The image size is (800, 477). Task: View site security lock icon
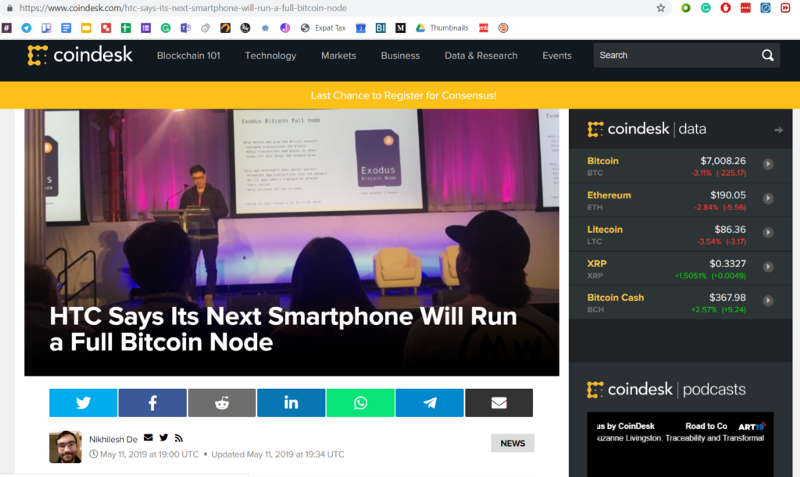[9, 8]
